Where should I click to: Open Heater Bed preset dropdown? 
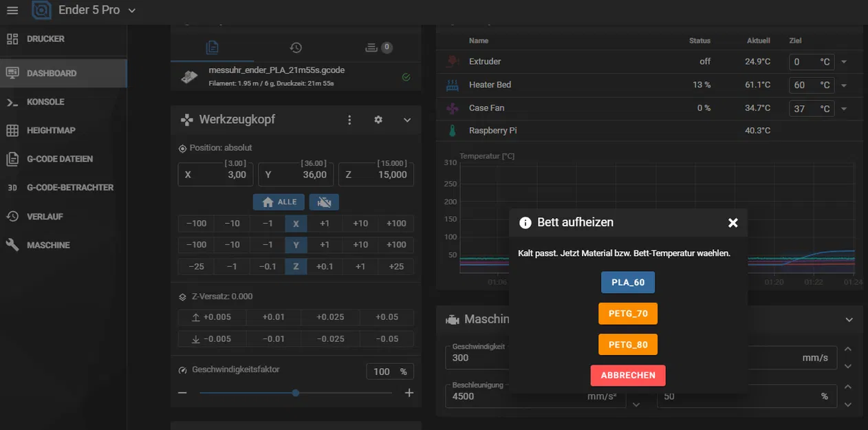click(845, 85)
